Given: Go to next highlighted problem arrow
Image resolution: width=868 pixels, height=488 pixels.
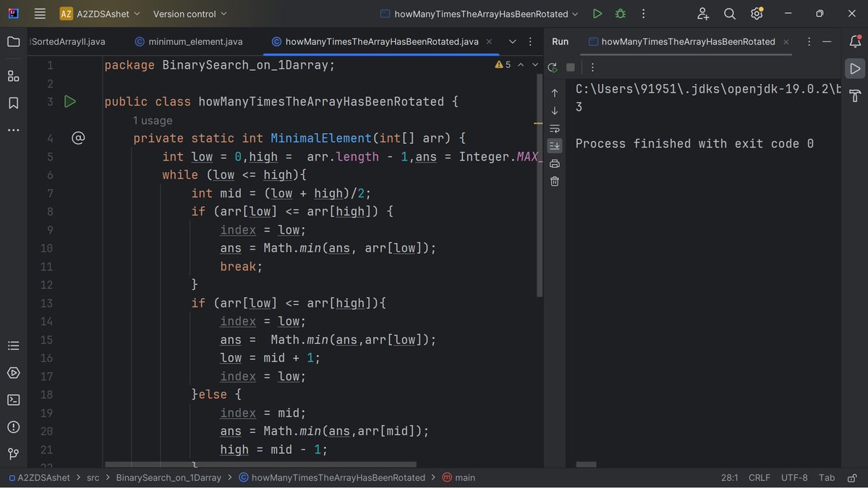Looking at the screenshot, I should coord(535,64).
